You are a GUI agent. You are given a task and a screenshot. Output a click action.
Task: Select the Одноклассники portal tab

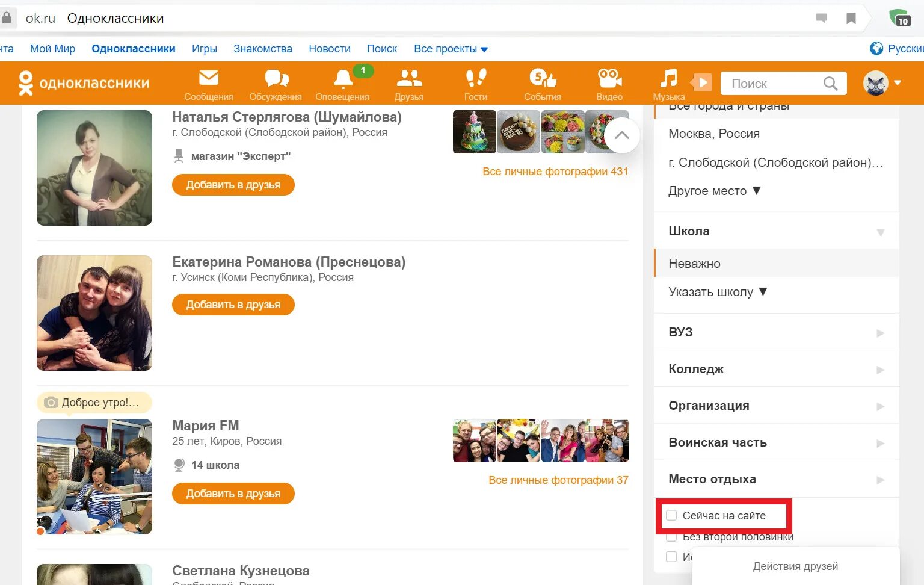coord(134,49)
